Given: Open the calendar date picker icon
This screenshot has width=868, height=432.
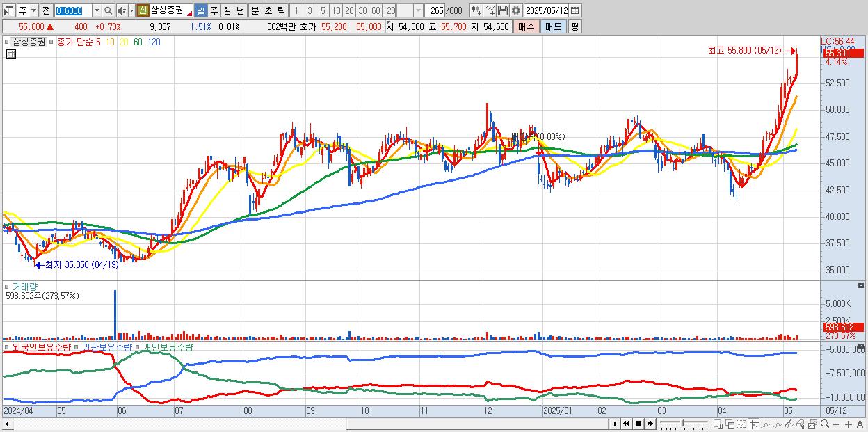Looking at the screenshot, I should 574,10.
